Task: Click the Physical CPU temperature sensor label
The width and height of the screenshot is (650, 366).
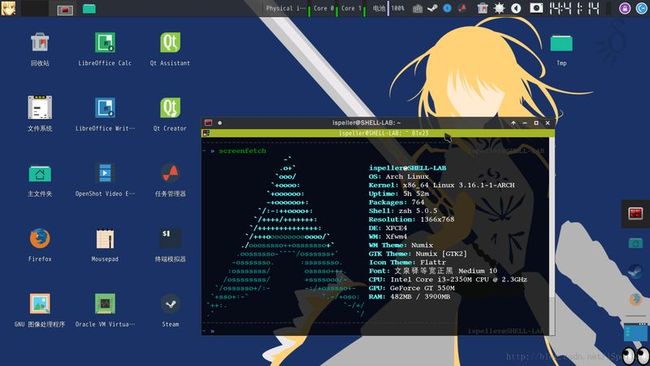Action: (x=286, y=8)
